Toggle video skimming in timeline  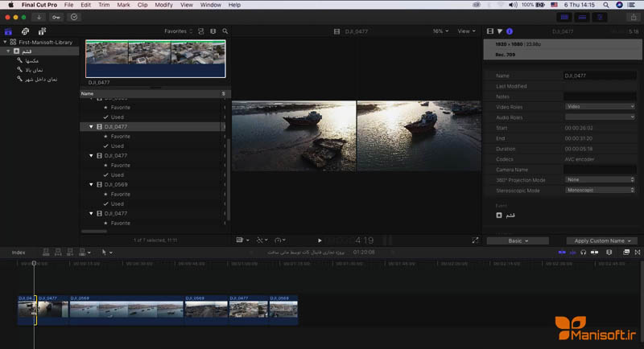562,253
